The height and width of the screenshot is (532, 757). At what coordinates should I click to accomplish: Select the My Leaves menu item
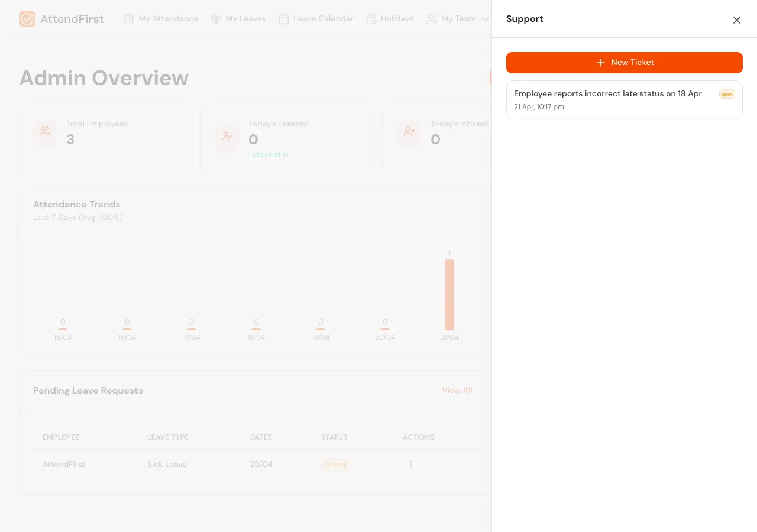point(245,18)
